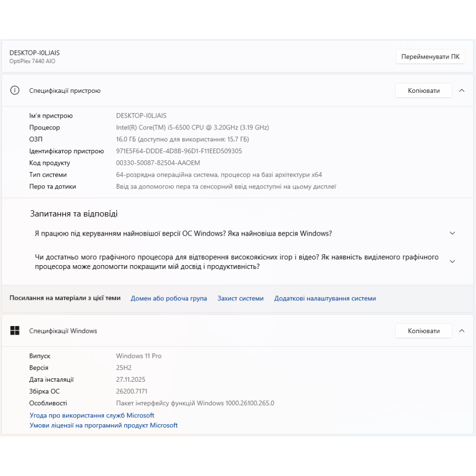Copy device specifications with Копіювати button
The height and width of the screenshot is (476, 476).
423,90
